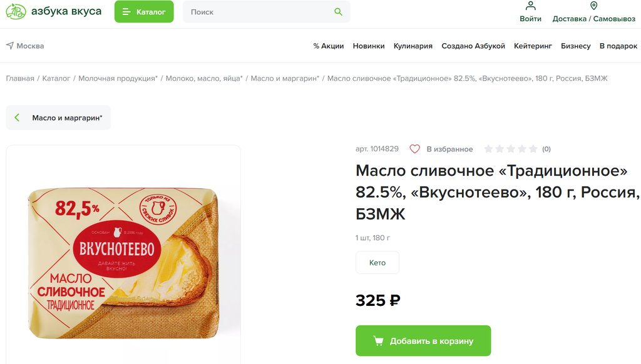The height and width of the screenshot is (364, 641).
Task: Click the Войти user profile icon
Action: [530, 6]
